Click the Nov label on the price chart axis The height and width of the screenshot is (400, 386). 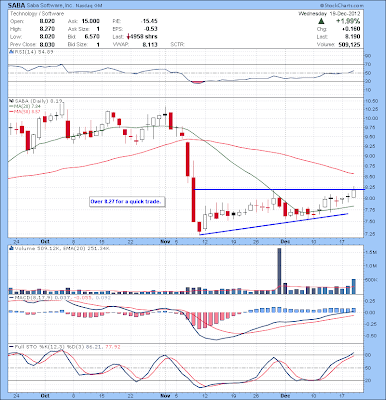165,241
